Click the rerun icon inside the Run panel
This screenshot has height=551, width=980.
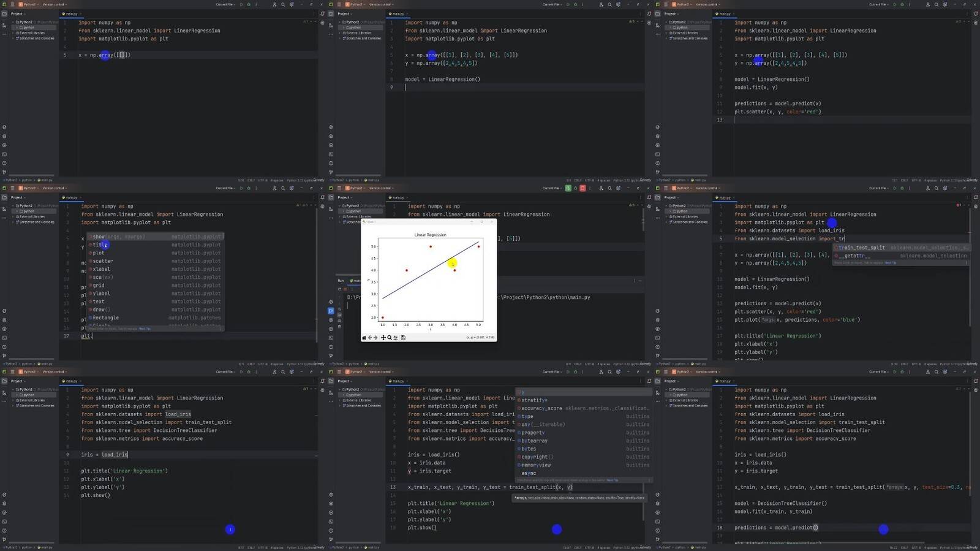pos(339,289)
